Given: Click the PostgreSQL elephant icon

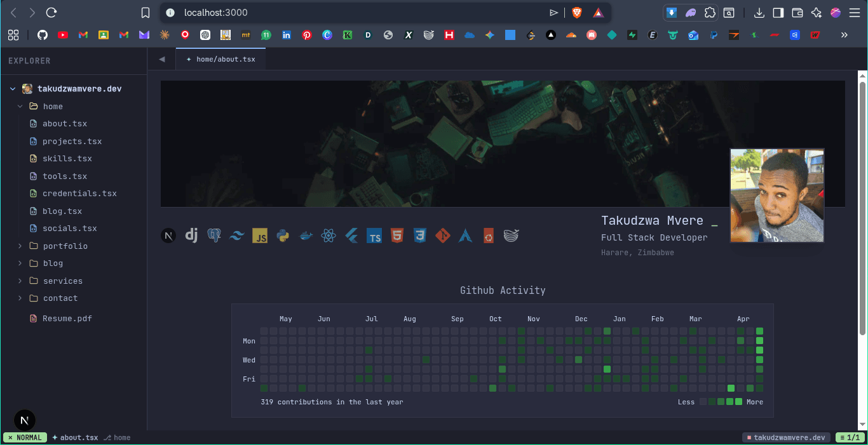Looking at the screenshot, I should click(214, 236).
